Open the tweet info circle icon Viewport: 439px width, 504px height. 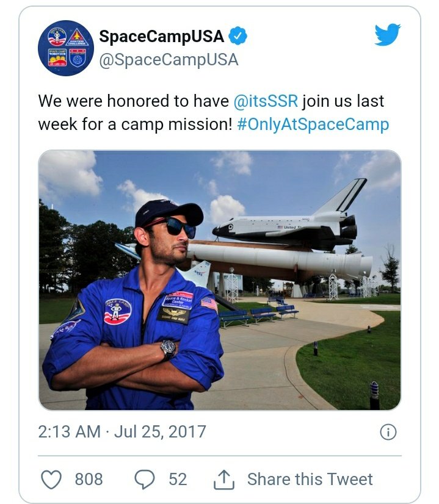388,431
